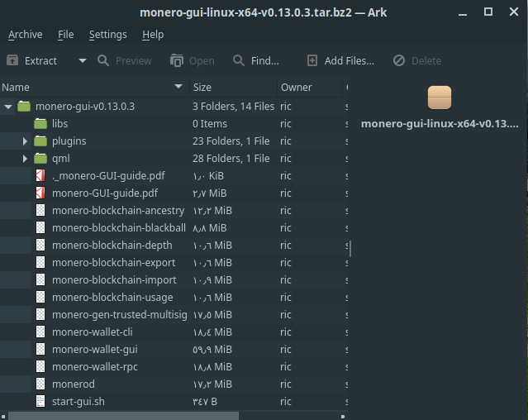This screenshot has height=420, width=528.
Task: Select the start-gui.sh script icon
Action: point(40,402)
